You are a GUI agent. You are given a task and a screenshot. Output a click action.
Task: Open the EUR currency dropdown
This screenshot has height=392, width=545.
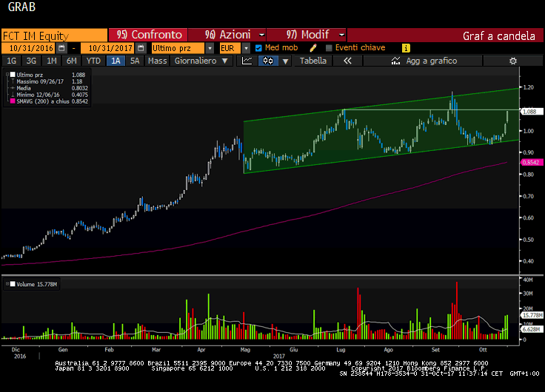246,48
